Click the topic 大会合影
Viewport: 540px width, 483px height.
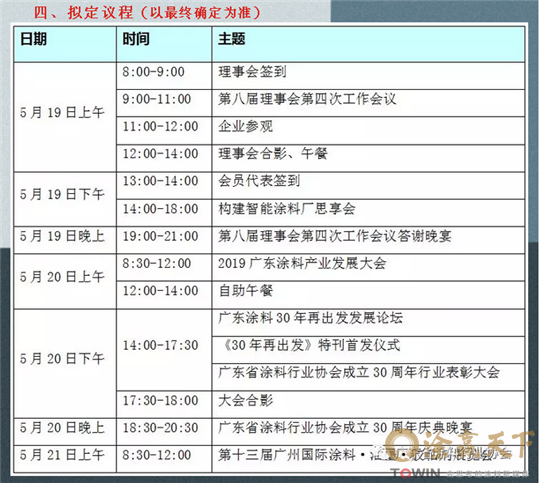pyautogui.click(x=246, y=400)
